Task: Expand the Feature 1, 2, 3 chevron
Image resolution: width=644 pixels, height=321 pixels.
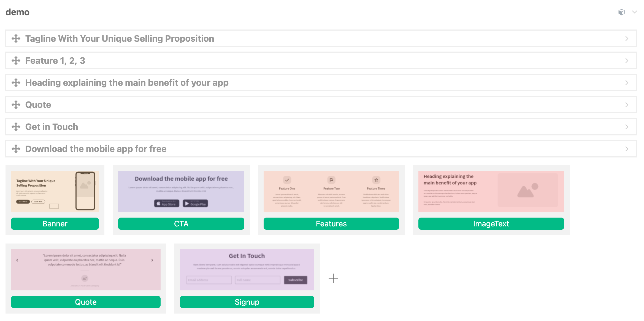Action: pyautogui.click(x=627, y=61)
